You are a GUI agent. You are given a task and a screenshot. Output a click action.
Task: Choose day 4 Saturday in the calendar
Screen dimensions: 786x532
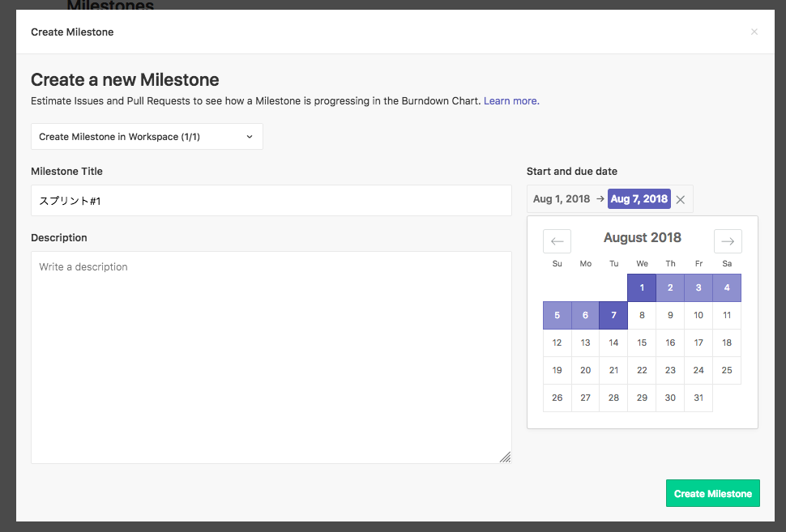[x=727, y=287]
